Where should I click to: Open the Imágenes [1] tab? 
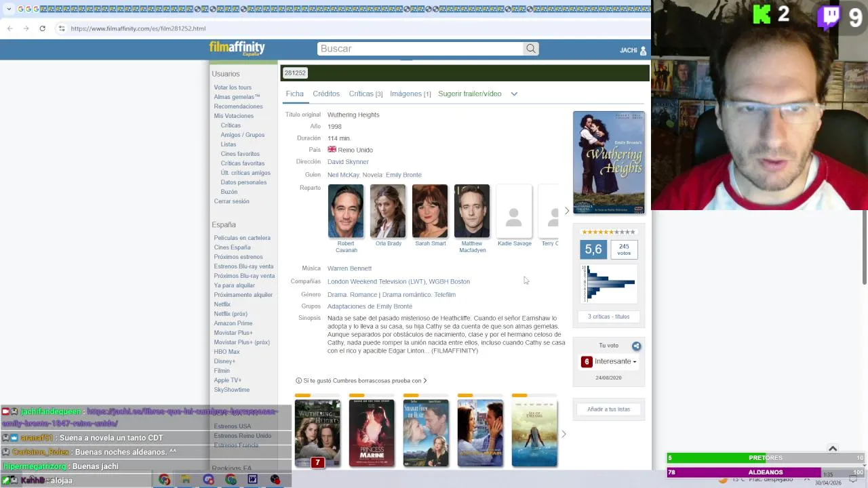click(x=410, y=94)
